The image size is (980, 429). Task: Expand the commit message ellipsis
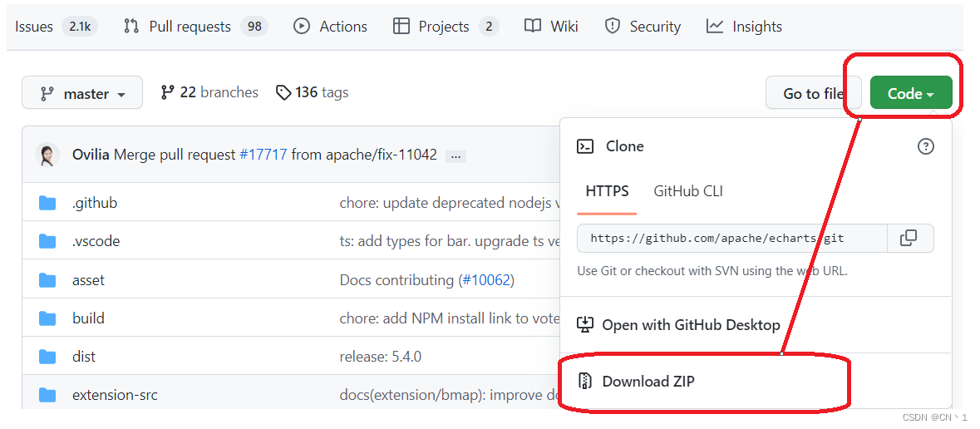tap(456, 156)
